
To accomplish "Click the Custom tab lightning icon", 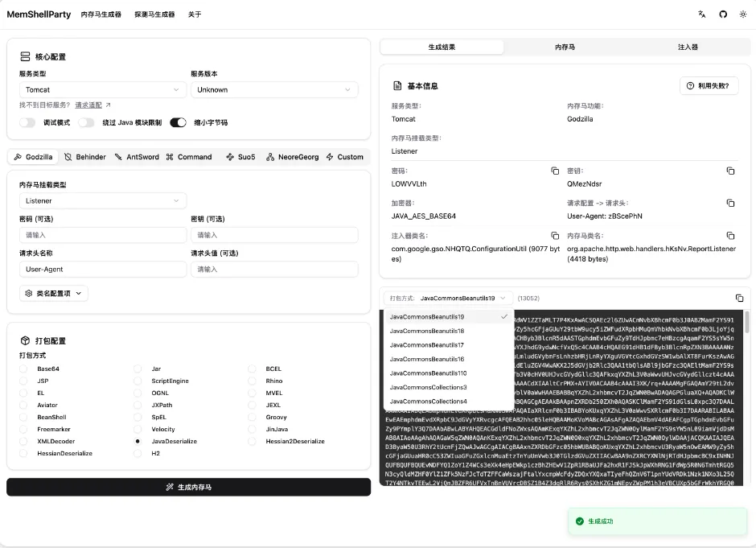I will (330, 157).
